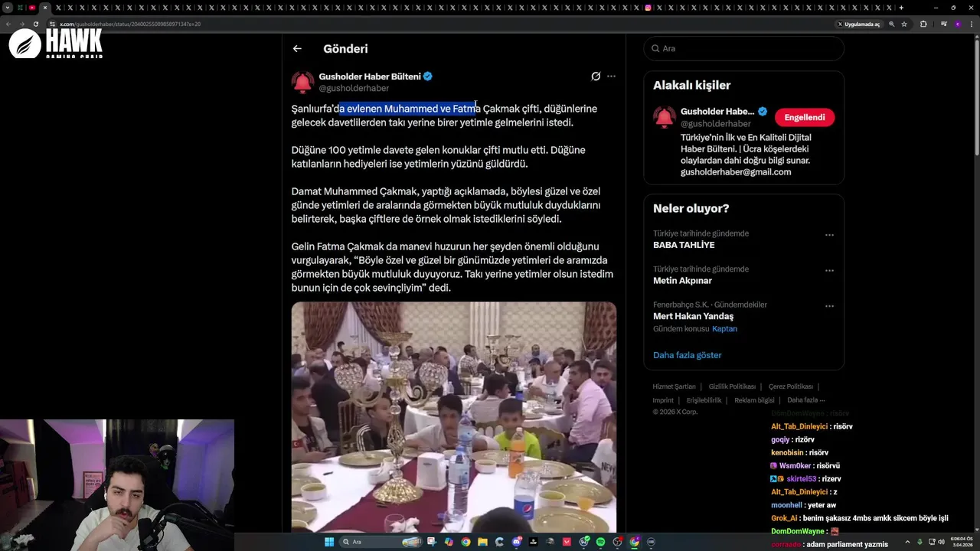Click the browser address bar URL

(130, 24)
